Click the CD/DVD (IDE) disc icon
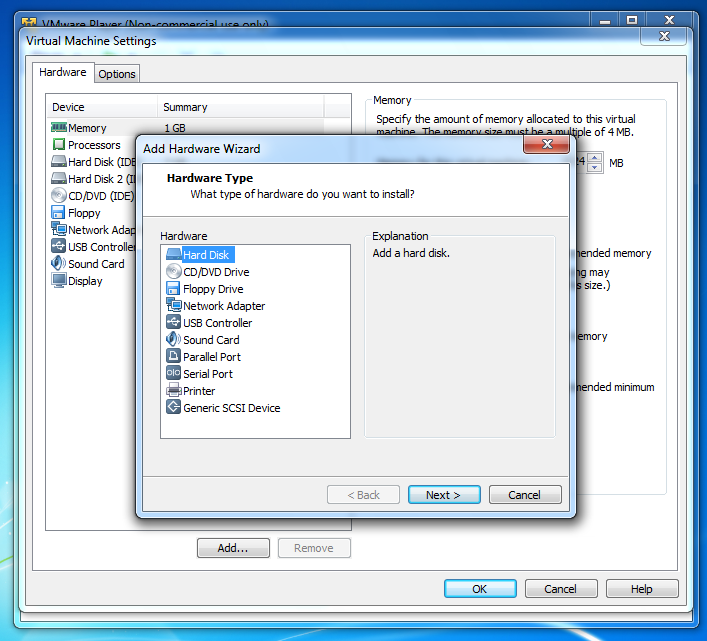Viewport: 707px width, 641px height. coord(59,195)
